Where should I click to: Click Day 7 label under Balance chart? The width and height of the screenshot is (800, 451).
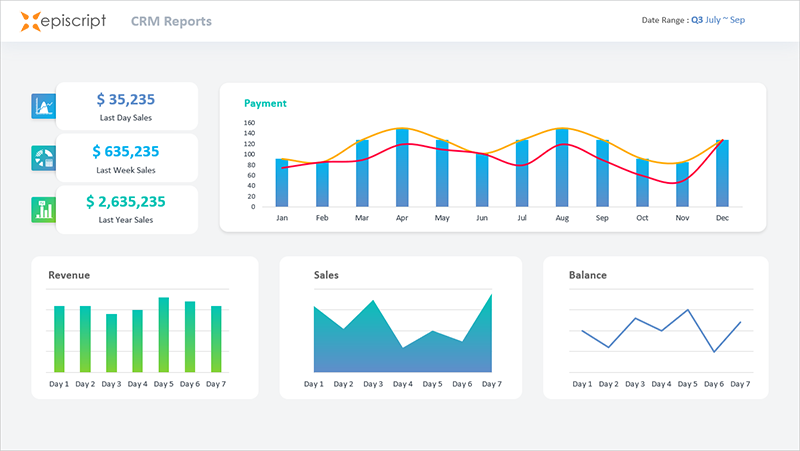coord(740,384)
